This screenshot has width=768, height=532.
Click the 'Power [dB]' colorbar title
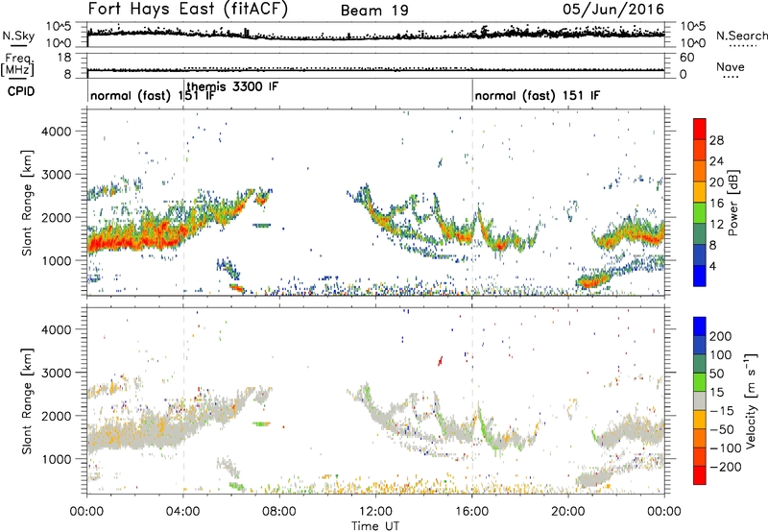click(732, 203)
